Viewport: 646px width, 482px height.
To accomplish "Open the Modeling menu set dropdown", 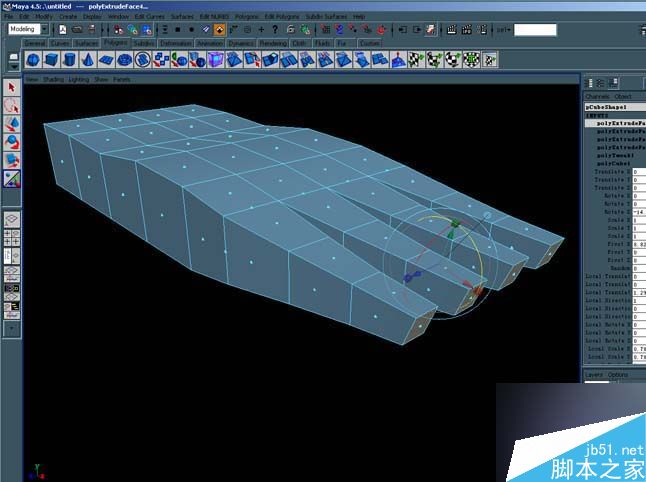I will (x=44, y=29).
